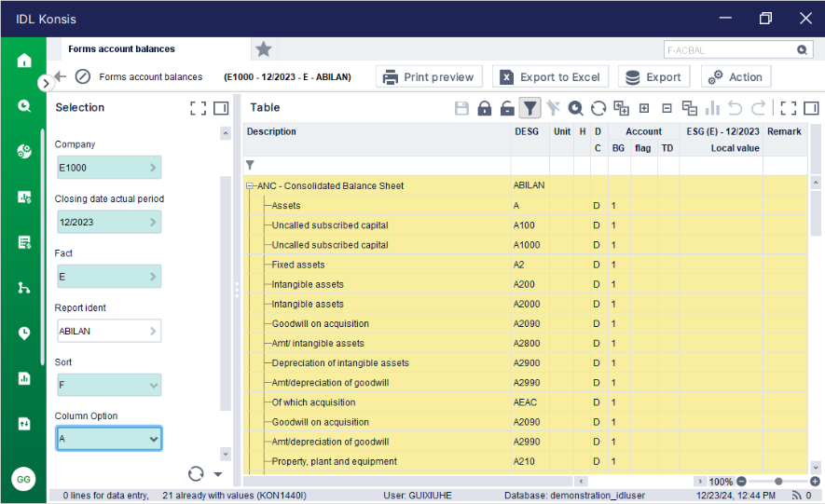The height and width of the screenshot is (504, 825).
Task: Open the Company E1000 selector
Action: [x=109, y=168]
